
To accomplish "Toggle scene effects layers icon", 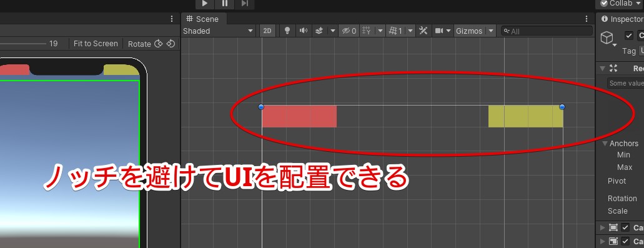I will [x=320, y=31].
